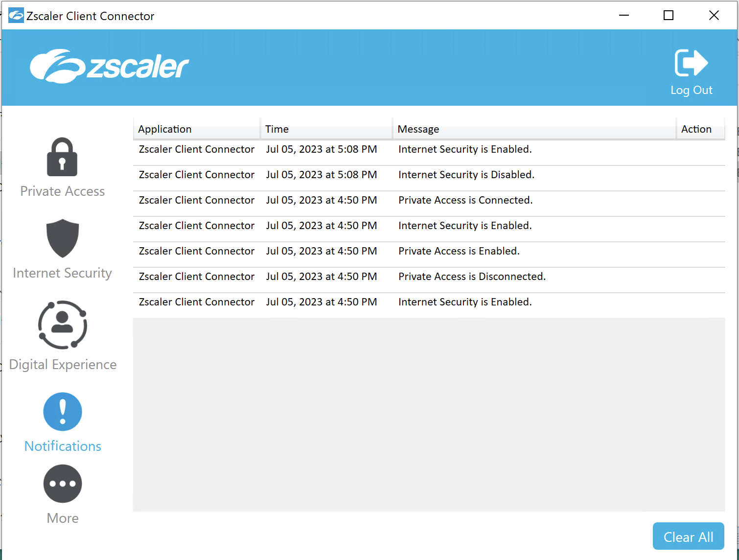739x560 pixels.
Task: Click the time cell of the Private Access Disconnected row
Action: [x=322, y=277]
